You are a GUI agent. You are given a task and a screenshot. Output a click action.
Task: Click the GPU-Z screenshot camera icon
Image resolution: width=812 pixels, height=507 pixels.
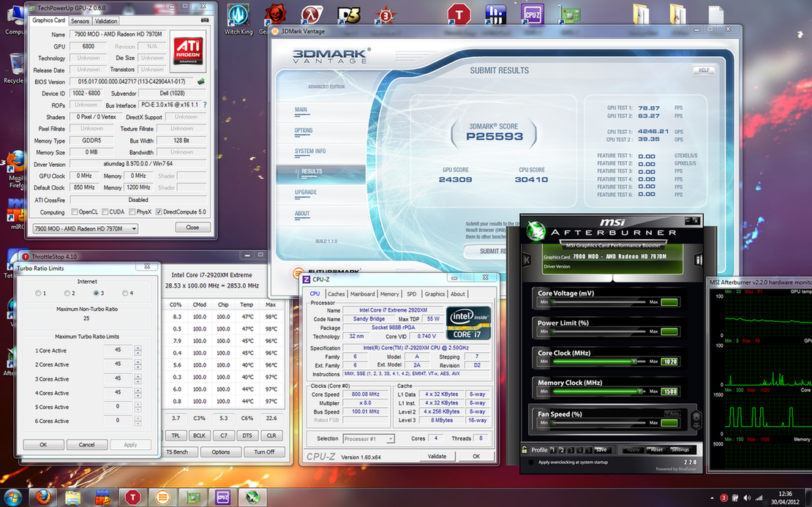tap(205, 20)
